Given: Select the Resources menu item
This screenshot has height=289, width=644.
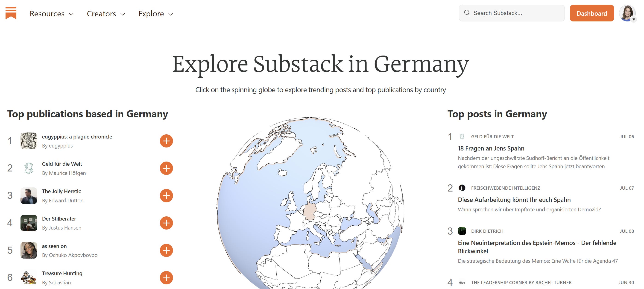Looking at the screenshot, I should coord(47,14).
